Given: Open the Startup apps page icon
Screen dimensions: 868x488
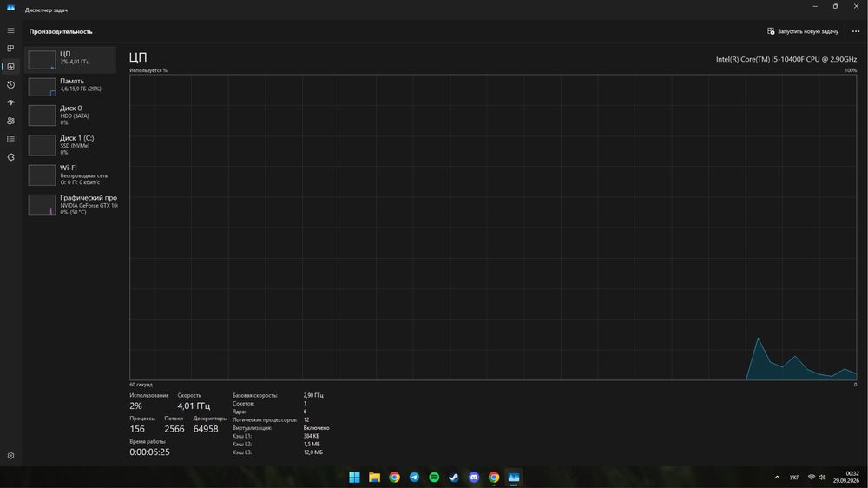Looking at the screenshot, I should pyautogui.click(x=10, y=102).
